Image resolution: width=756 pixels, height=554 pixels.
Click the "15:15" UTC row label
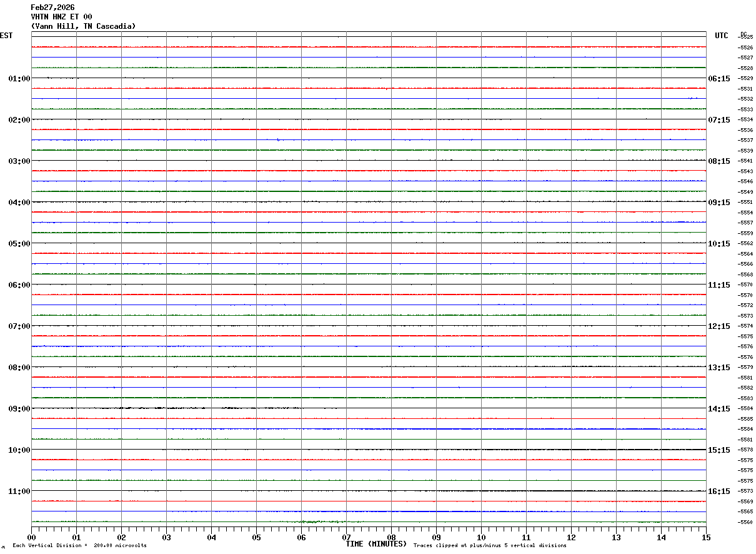pyautogui.click(x=719, y=450)
